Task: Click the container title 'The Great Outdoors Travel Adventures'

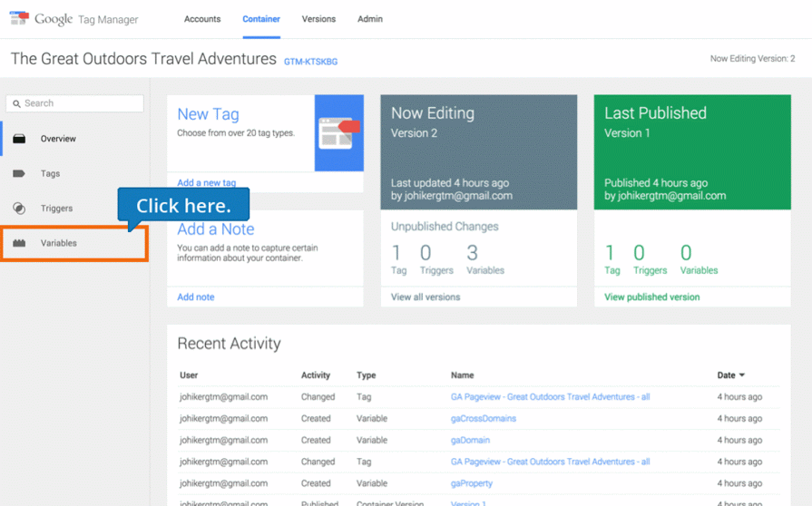Action: 143,58
